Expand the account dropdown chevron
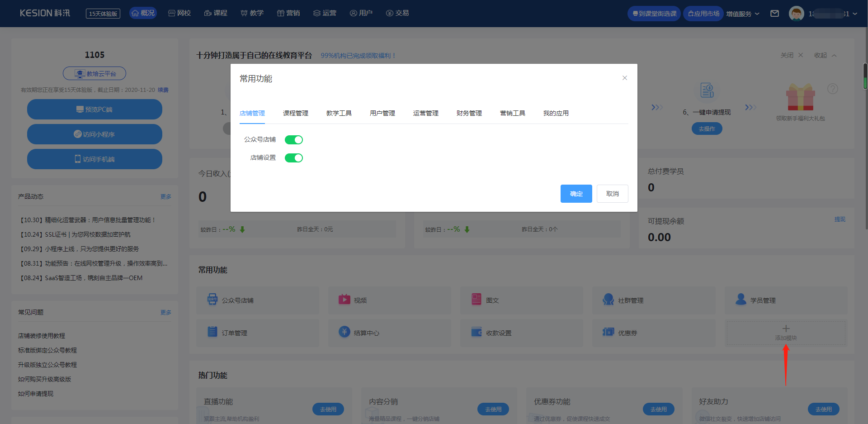The image size is (868, 424). (x=855, y=14)
